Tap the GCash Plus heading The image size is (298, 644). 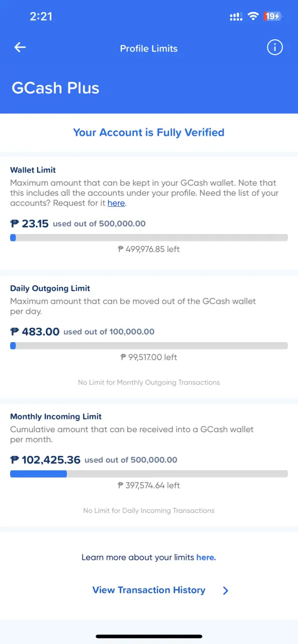55,88
